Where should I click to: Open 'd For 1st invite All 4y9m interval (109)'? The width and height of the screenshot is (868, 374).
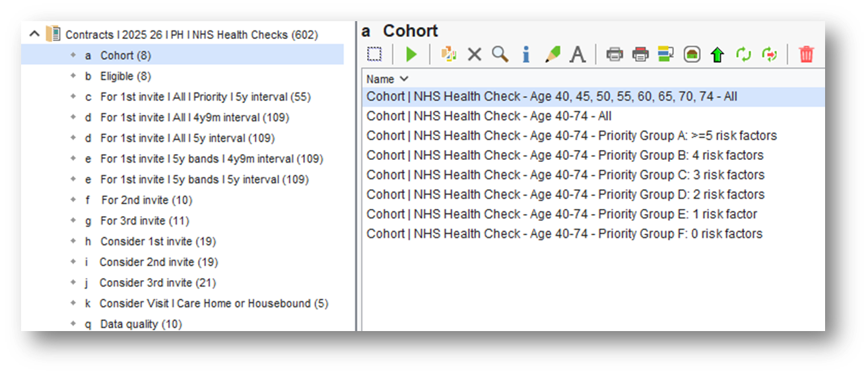[187, 118]
